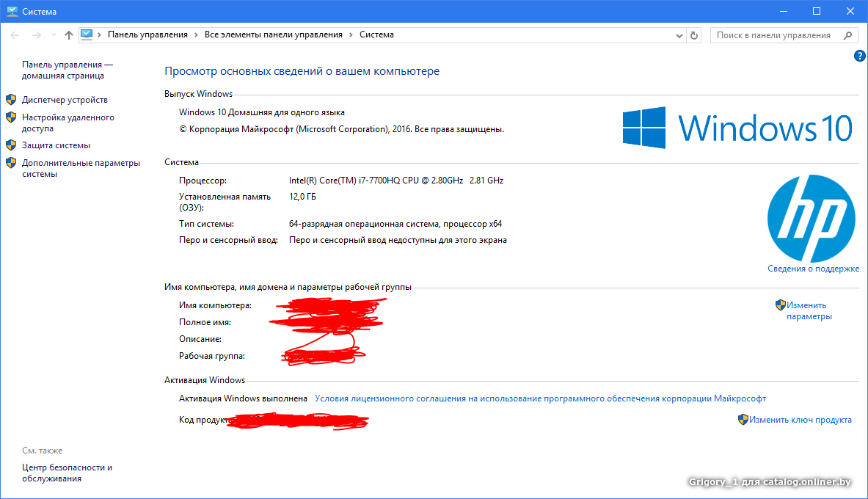
Task: Open Настройка удаленного доступа
Action: tap(68, 123)
